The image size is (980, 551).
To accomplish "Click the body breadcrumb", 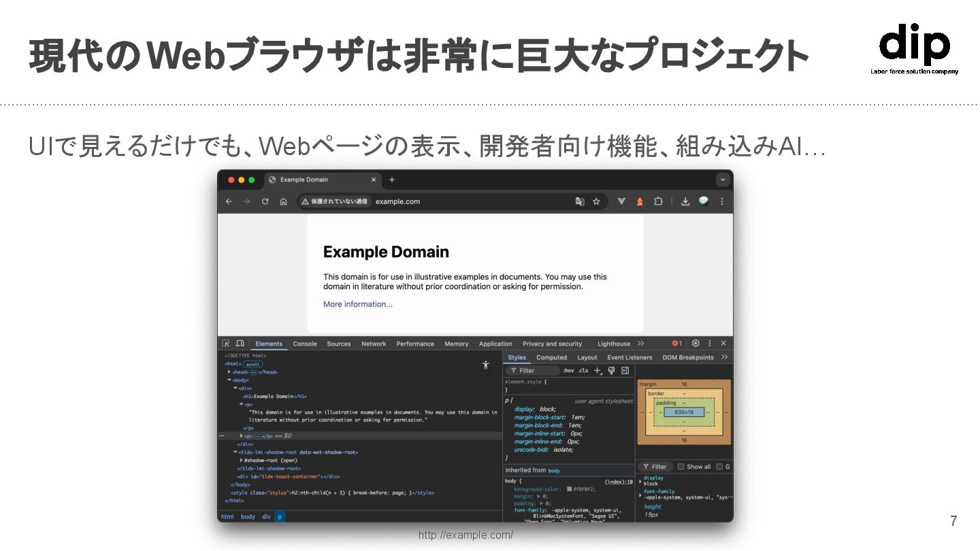I will pyautogui.click(x=248, y=517).
